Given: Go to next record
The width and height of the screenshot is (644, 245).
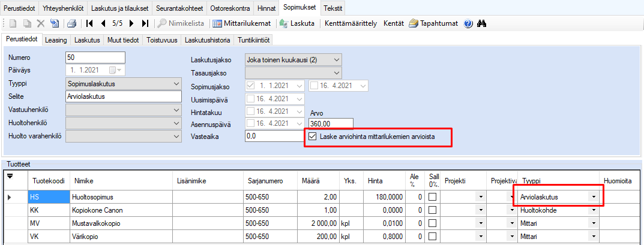Looking at the screenshot, I should [x=131, y=23].
